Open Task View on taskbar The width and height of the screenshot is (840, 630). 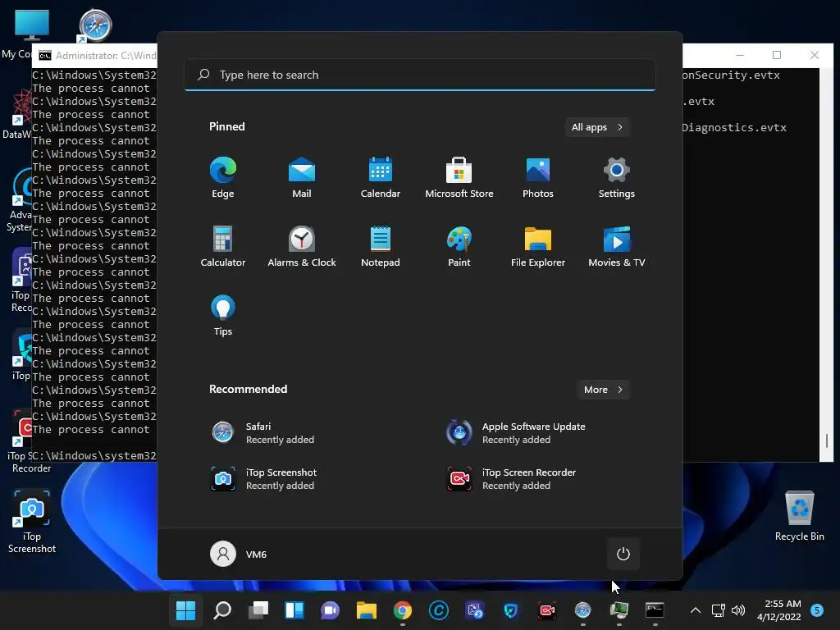(x=258, y=610)
